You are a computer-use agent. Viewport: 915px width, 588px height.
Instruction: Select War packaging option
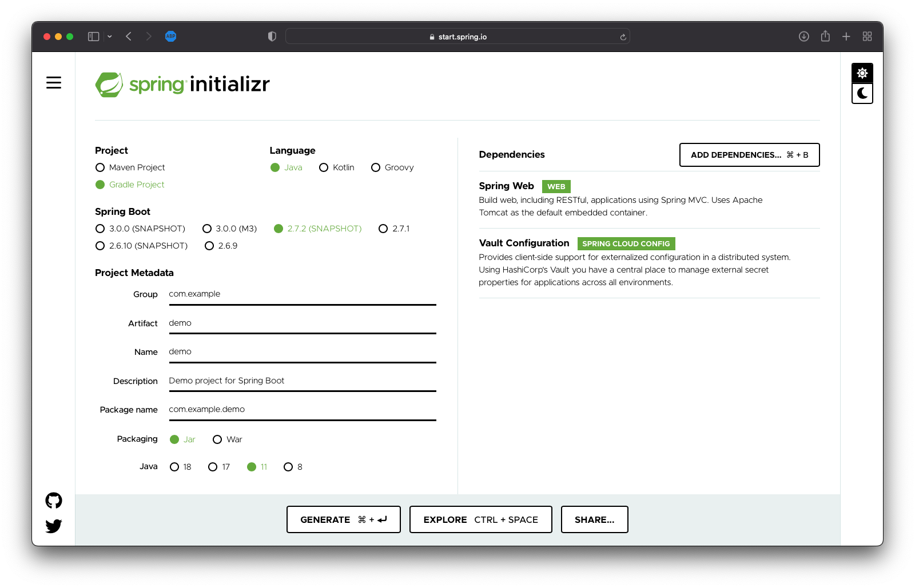[228, 439]
